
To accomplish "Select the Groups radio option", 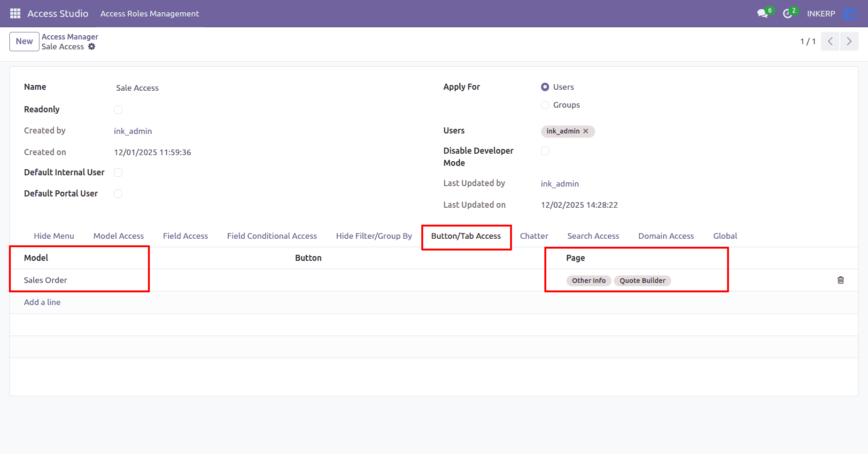I will pos(545,105).
